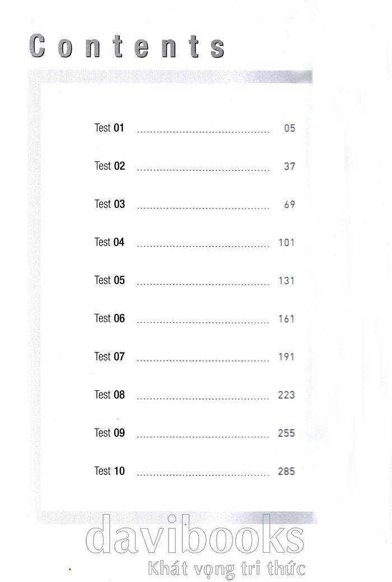Image resolution: width=392 pixels, height=582 pixels.
Task: Go to the Test 03 entry
Action: (x=109, y=204)
